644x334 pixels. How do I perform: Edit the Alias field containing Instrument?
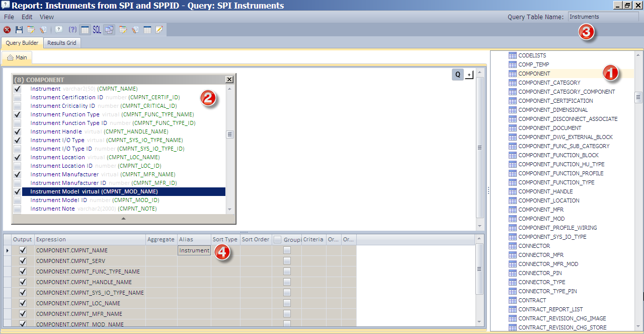click(194, 250)
